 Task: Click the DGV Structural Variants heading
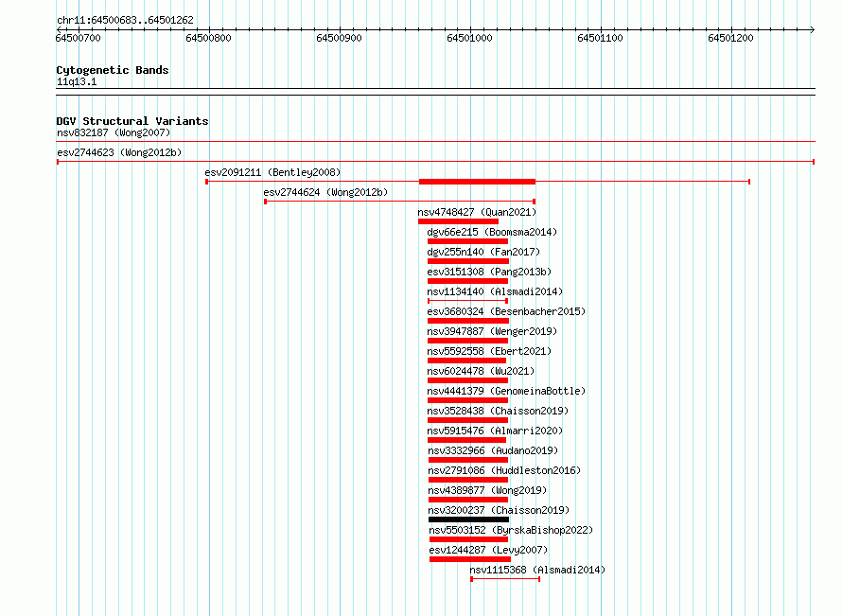click(132, 121)
